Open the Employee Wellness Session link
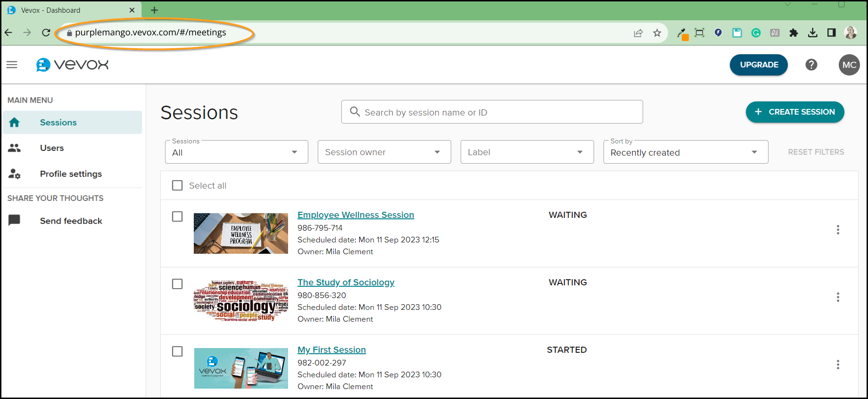The width and height of the screenshot is (868, 399). [355, 215]
